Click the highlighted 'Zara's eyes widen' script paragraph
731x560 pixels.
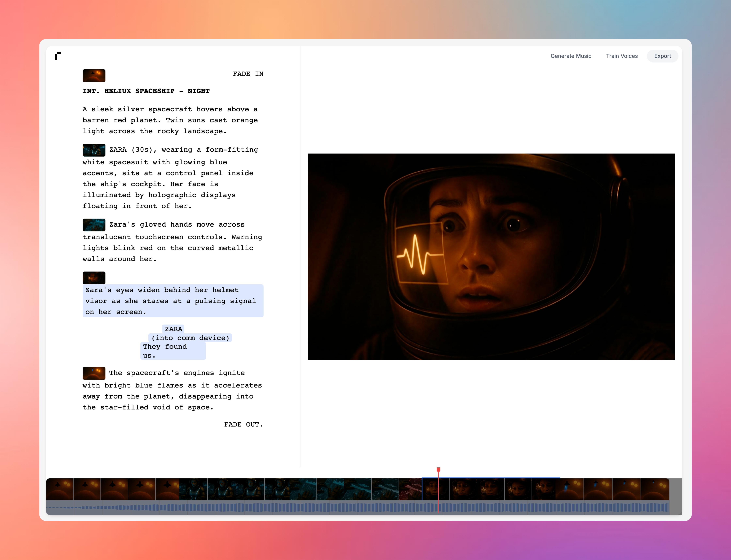[x=173, y=301]
